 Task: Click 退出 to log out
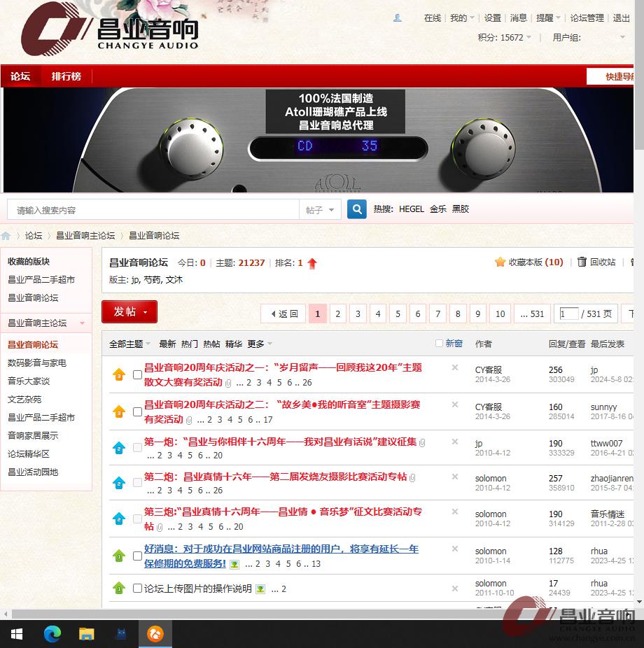point(622,17)
